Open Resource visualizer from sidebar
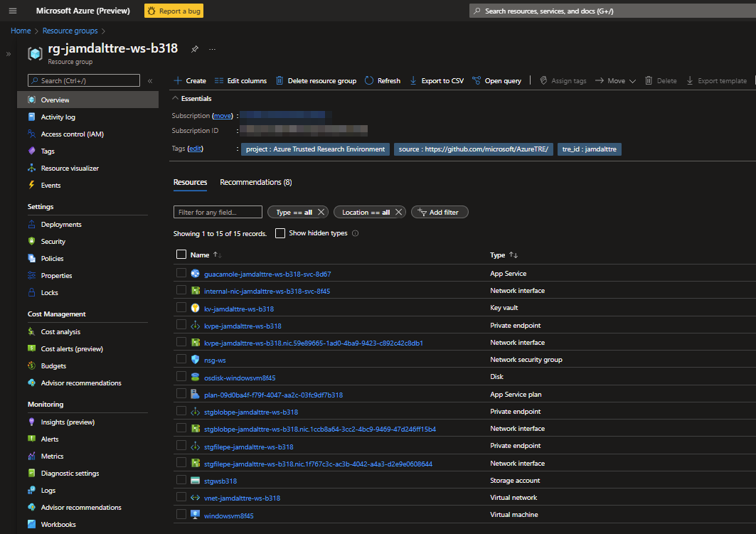 pyautogui.click(x=69, y=169)
